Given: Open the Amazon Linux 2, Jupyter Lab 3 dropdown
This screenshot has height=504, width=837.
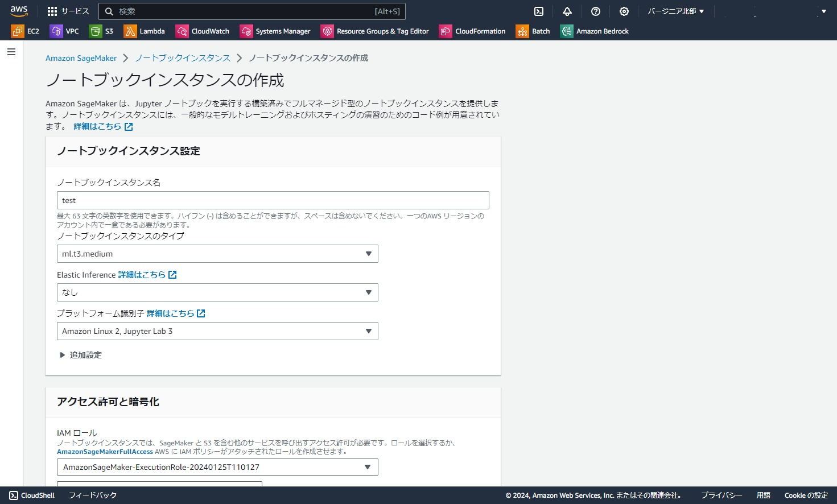Looking at the screenshot, I should 217,331.
